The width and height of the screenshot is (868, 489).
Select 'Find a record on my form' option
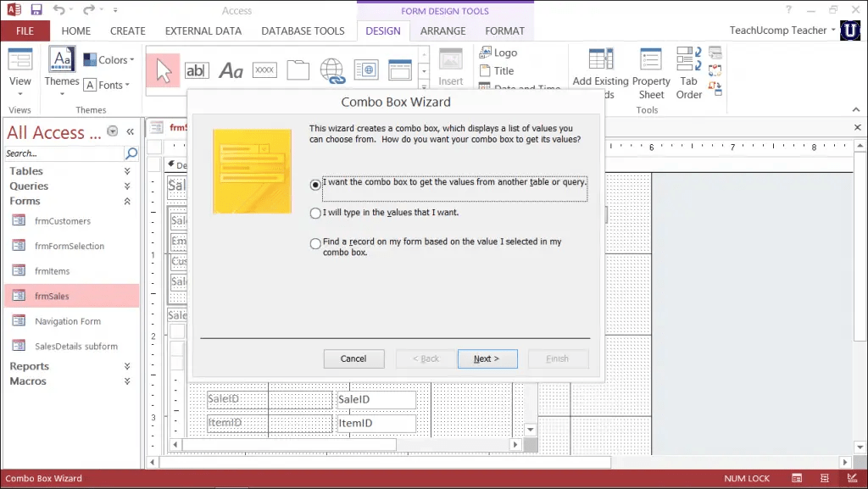[x=314, y=244]
